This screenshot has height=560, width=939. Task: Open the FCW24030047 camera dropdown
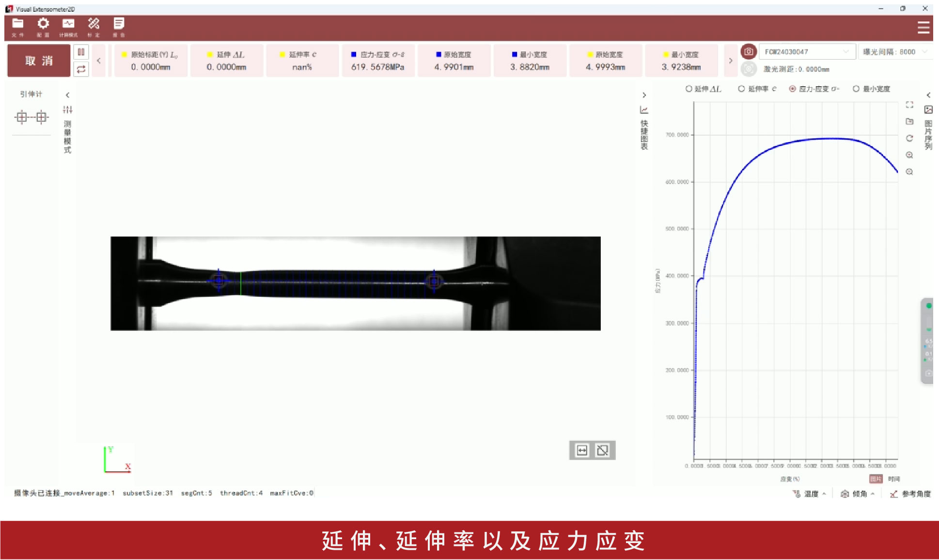tap(806, 52)
